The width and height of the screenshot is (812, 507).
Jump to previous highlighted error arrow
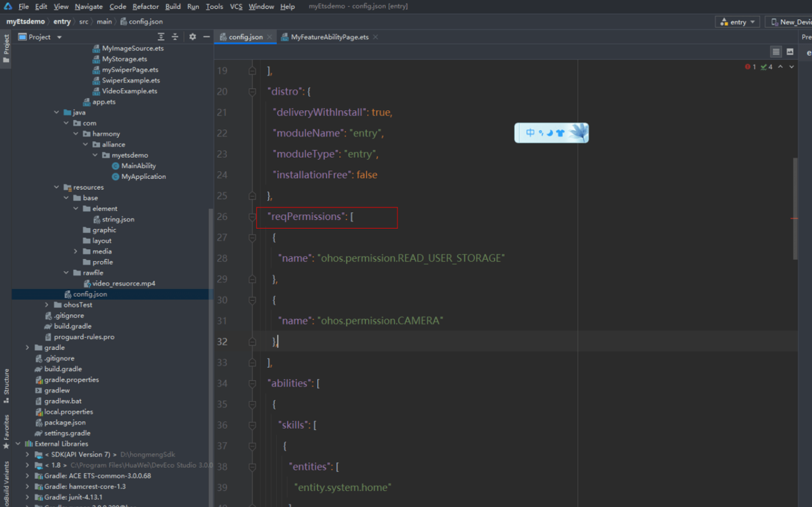(780, 67)
